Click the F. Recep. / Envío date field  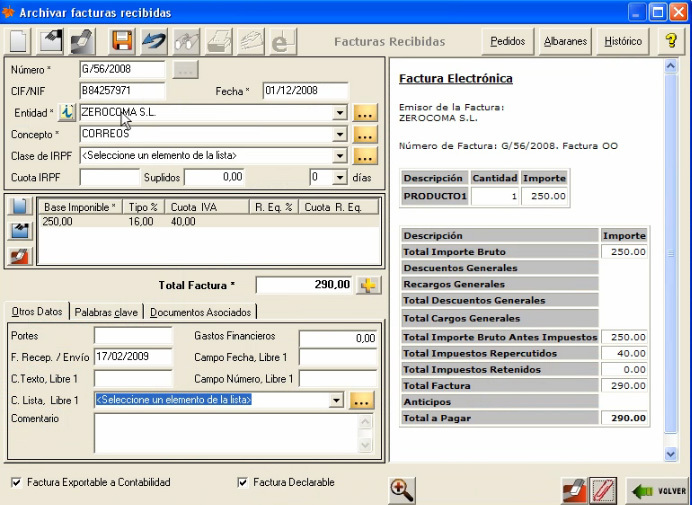(x=133, y=357)
